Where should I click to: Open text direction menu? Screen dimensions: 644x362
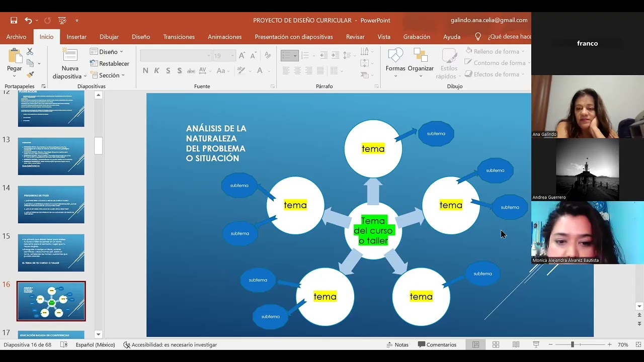pos(367,51)
